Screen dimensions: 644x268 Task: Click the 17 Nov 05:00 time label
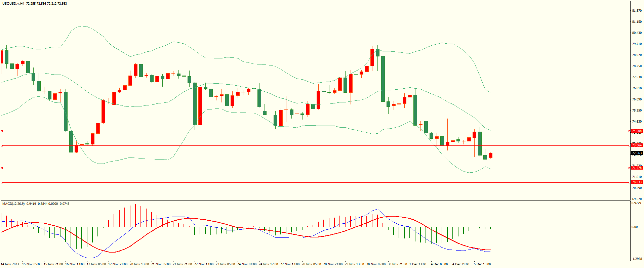tap(96, 264)
